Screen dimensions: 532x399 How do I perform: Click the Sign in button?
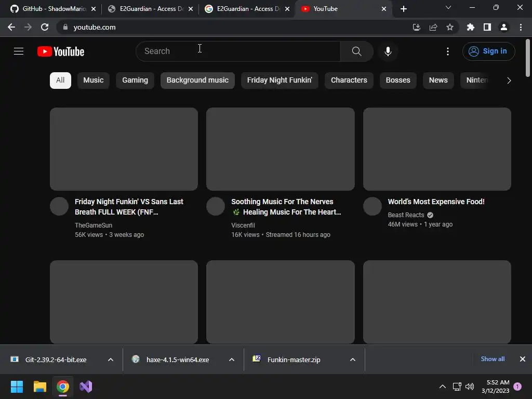[488, 51]
